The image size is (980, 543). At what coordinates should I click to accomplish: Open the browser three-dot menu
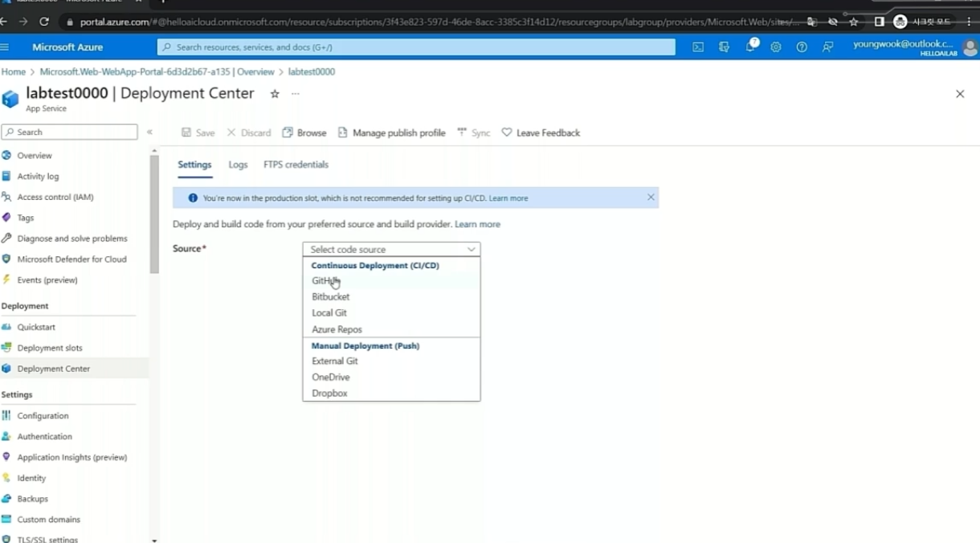970,22
